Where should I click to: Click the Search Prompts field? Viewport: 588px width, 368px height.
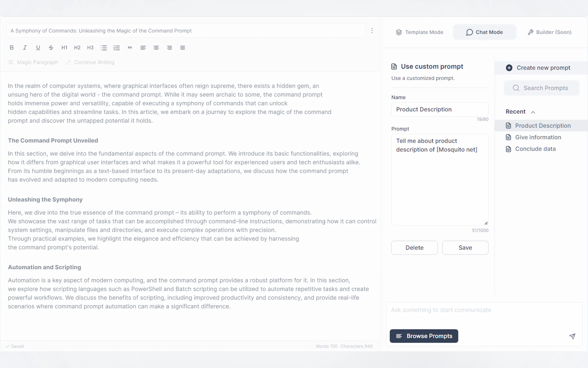545,88
